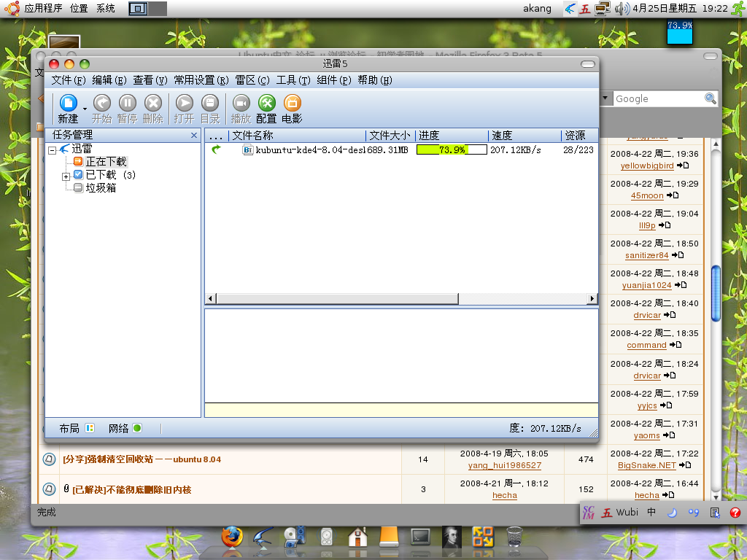Open the terminal icon in the dock

tap(420, 537)
